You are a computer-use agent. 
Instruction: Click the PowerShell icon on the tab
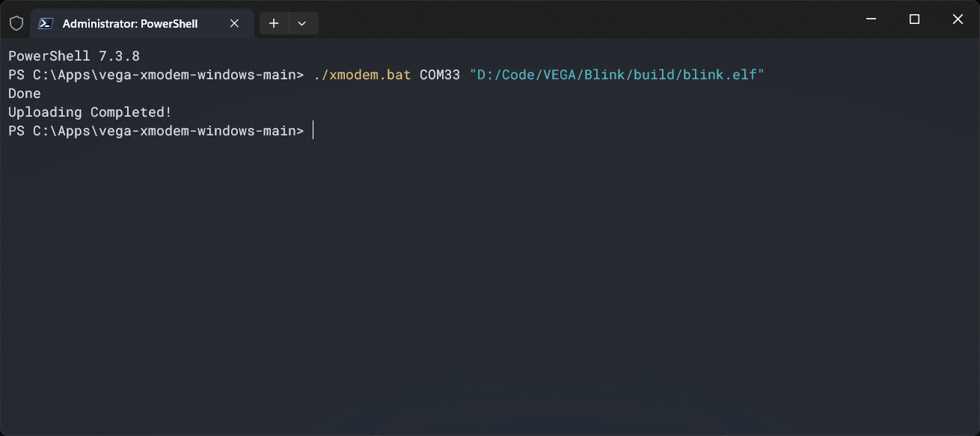pyautogui.click(x=46, y=23)
